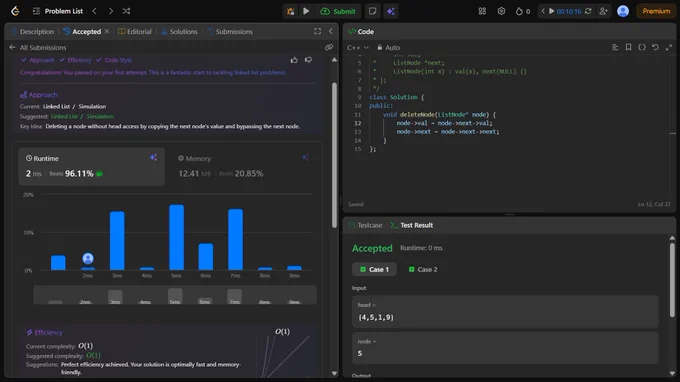
Task: Click the invite user icon
Action: (603, 11)
